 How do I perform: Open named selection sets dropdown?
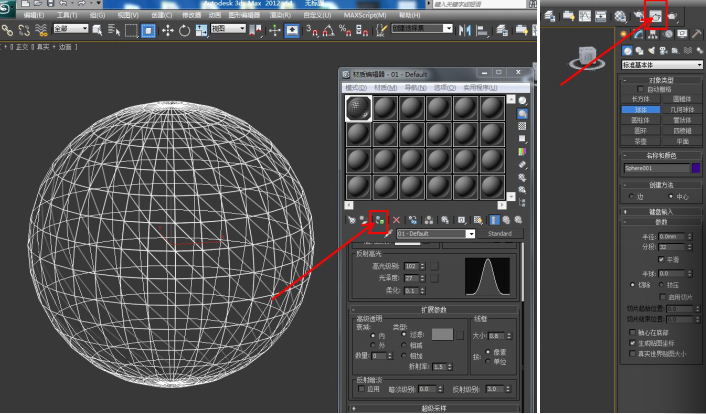[422, 28]
